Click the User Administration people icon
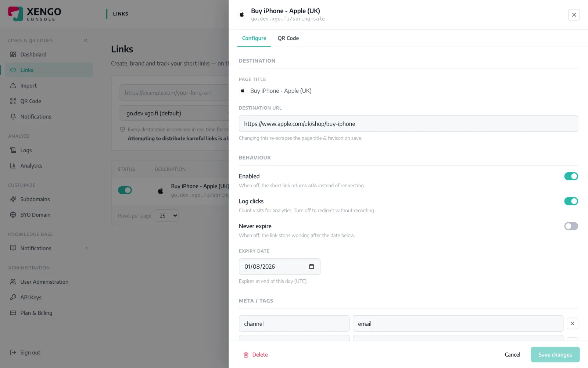The height and width of the screenshot is (368, 588). [13, 282]
